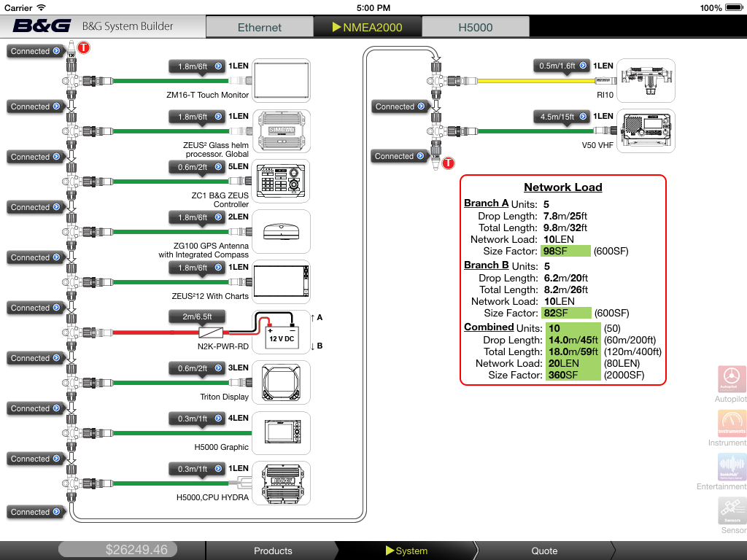
Task: Select the 12 V DC battery power image
Action: tap(281, 332)
